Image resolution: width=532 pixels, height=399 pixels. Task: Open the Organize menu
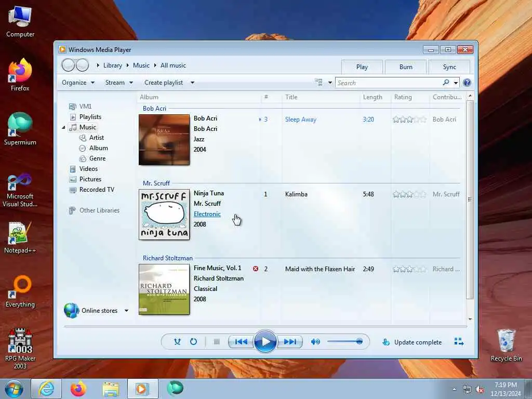78,83
